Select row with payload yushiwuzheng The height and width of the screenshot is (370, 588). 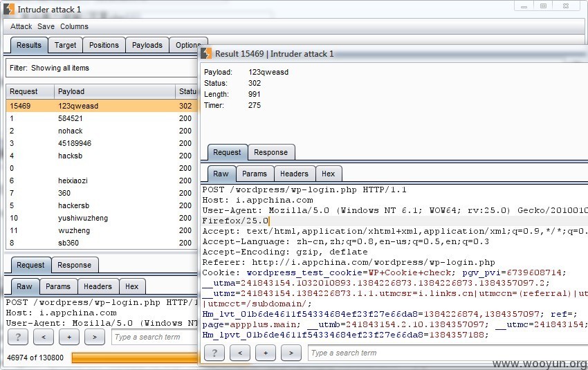click(x=102, y=218)
